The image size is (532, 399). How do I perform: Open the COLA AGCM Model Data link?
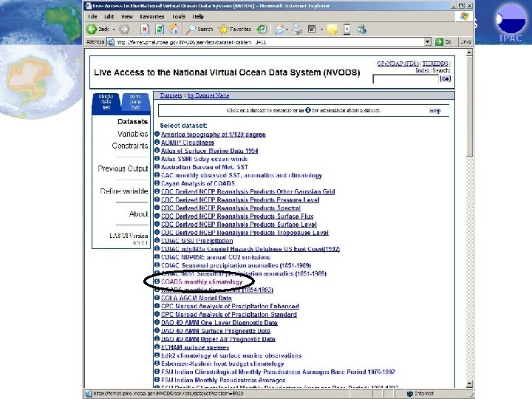coord(196,298)
